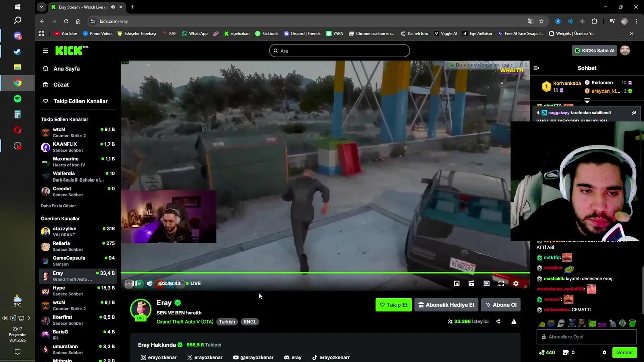Click the KICK logo
The width and height of the screenshot is (644, 362).
(71, 51)
